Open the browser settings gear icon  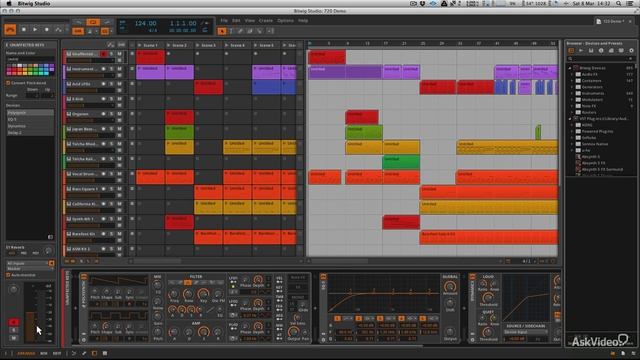(x=631, y=51)
